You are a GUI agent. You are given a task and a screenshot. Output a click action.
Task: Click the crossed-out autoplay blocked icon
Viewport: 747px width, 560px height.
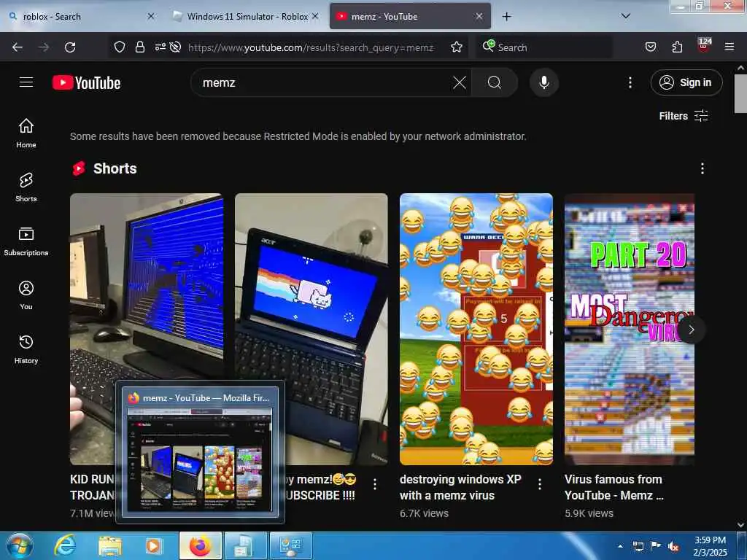pos(175,47)
